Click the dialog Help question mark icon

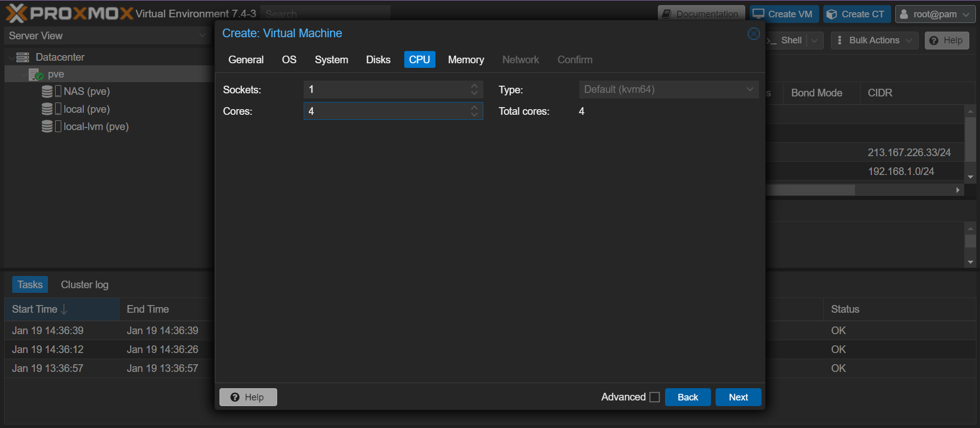(235, 397)
